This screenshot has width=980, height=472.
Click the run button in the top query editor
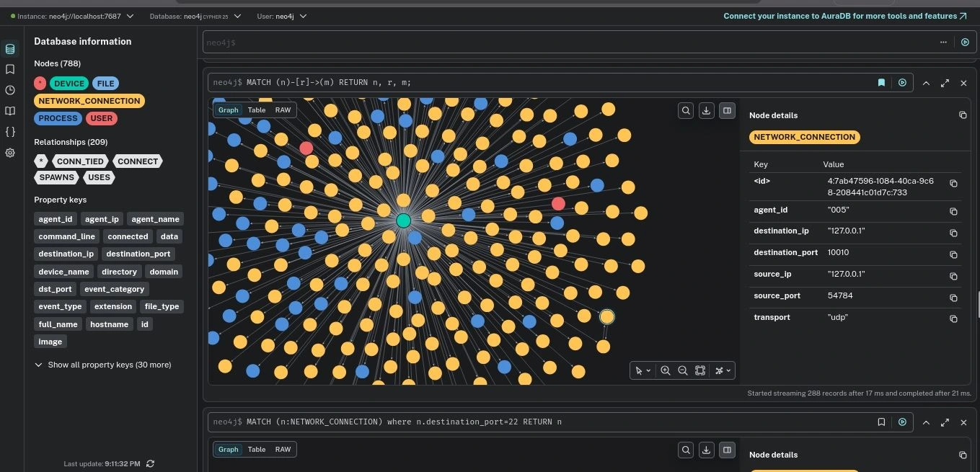tap(965, 42)
